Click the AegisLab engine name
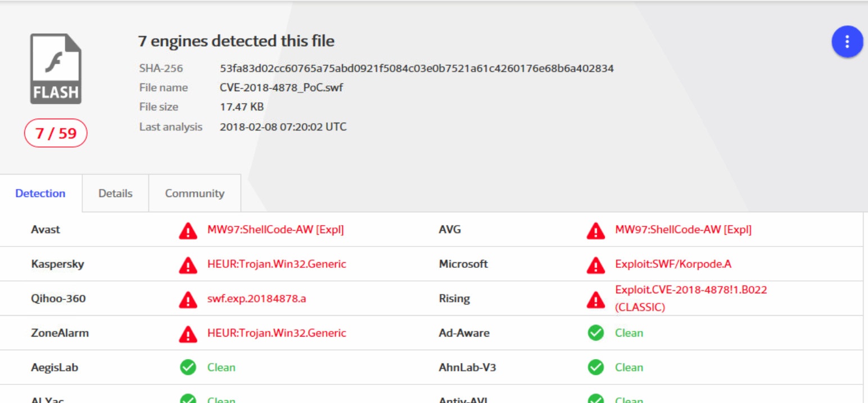 point(55,367)
